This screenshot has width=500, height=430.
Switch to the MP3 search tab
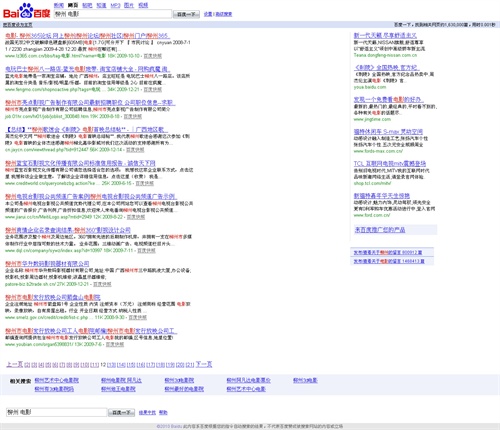pos(115,5)
